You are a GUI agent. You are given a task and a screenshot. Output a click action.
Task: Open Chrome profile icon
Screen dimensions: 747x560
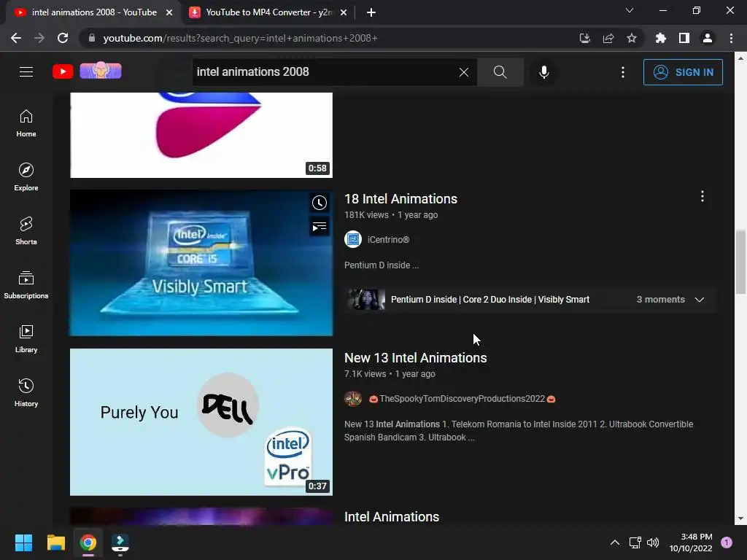pyautogui.click(x=708, y=38)
